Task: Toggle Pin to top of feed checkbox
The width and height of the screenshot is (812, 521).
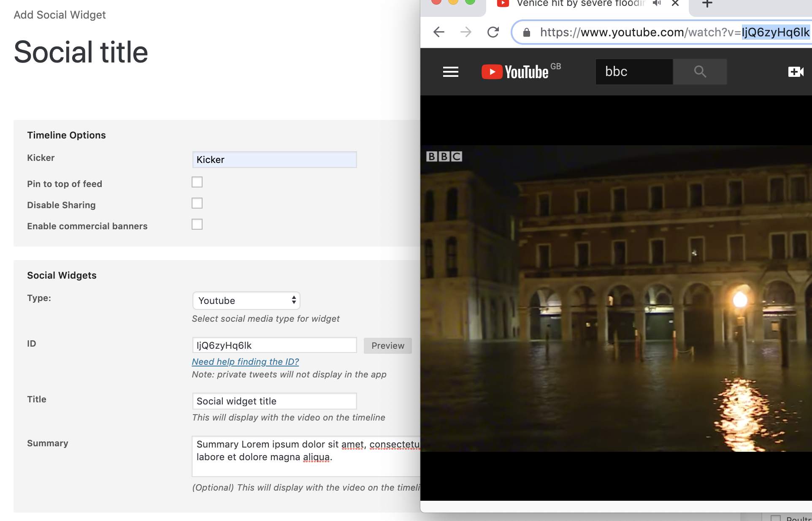Action: pos(197,182)
